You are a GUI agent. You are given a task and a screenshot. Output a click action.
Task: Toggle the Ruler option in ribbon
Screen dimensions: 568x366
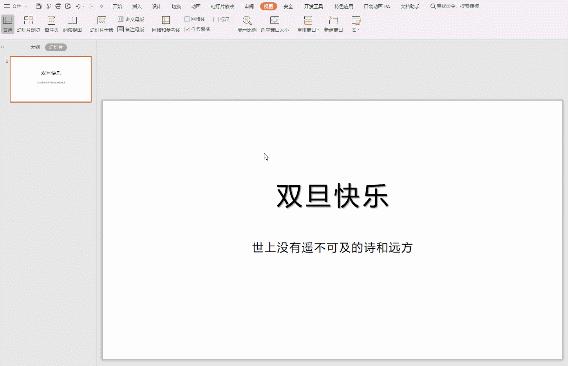(221, 19)
